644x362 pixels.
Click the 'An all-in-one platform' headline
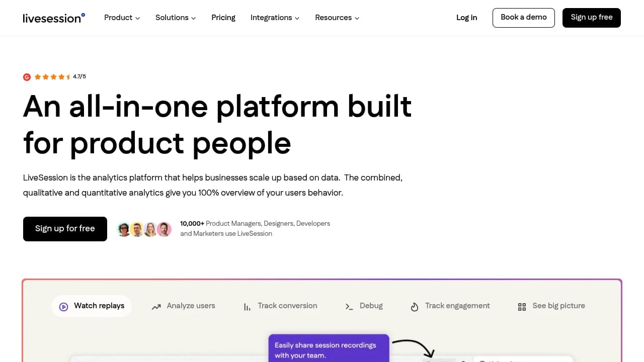(x=217, y=124)
